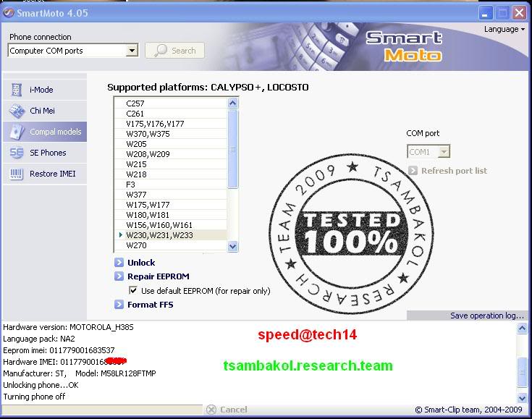Click the Turning phone off log line

(34, 397)
